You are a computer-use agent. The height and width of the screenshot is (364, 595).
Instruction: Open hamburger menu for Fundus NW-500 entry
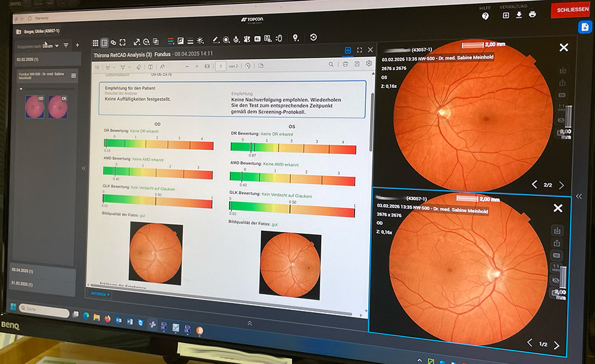coord(74,76)
